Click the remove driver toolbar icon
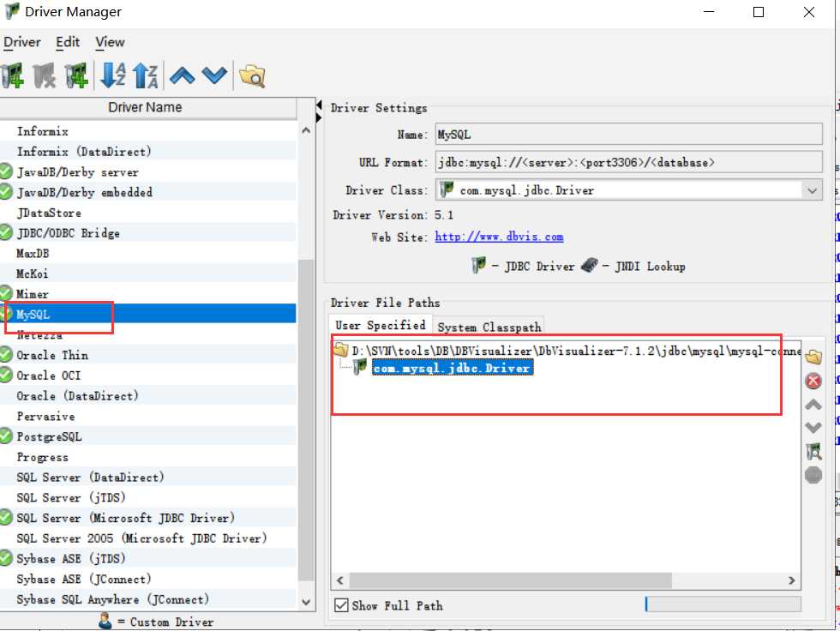 (x=45, y=75)
